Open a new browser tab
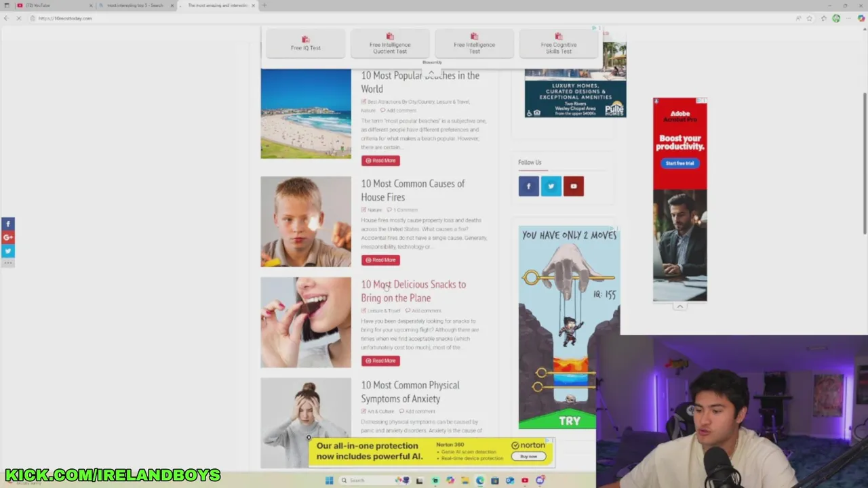The width and height of the screenshot is (868, 488). point(264,5)
